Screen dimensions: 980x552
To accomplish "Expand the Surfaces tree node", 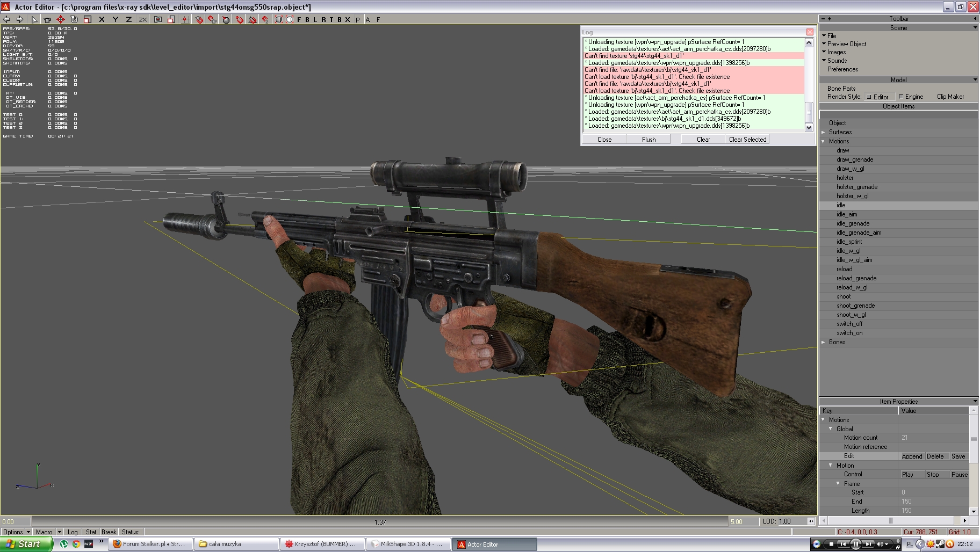I will (823, 132).
